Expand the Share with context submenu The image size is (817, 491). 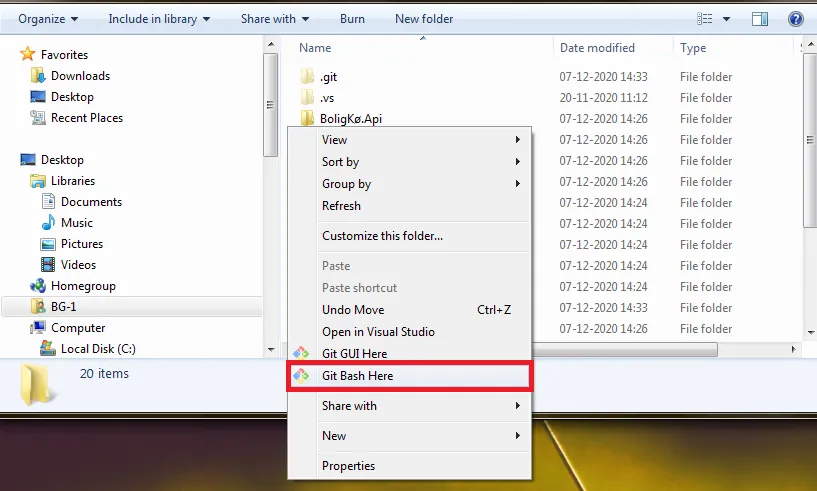point(409,406)
